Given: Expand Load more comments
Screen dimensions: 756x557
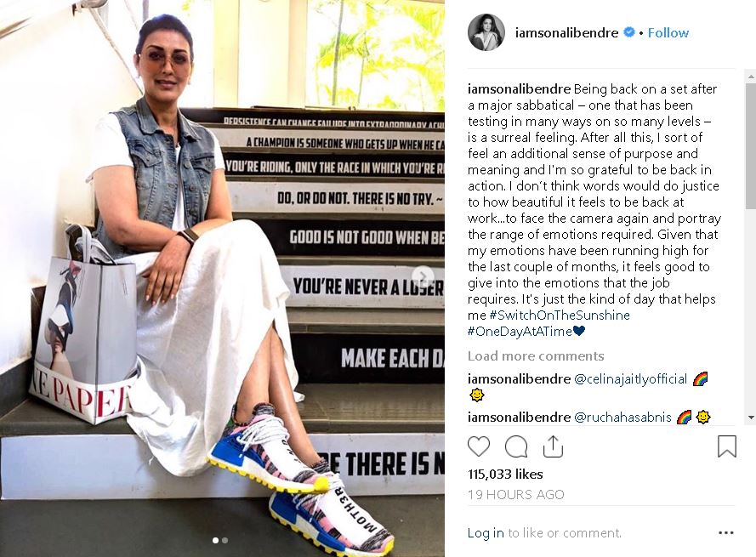Looking at the screenshot, I should [536, 356].
